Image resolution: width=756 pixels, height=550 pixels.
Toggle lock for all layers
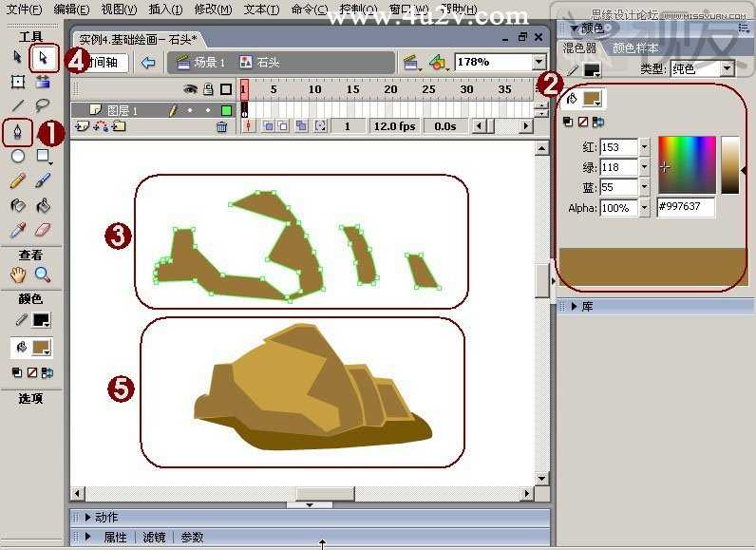[208, 88]
